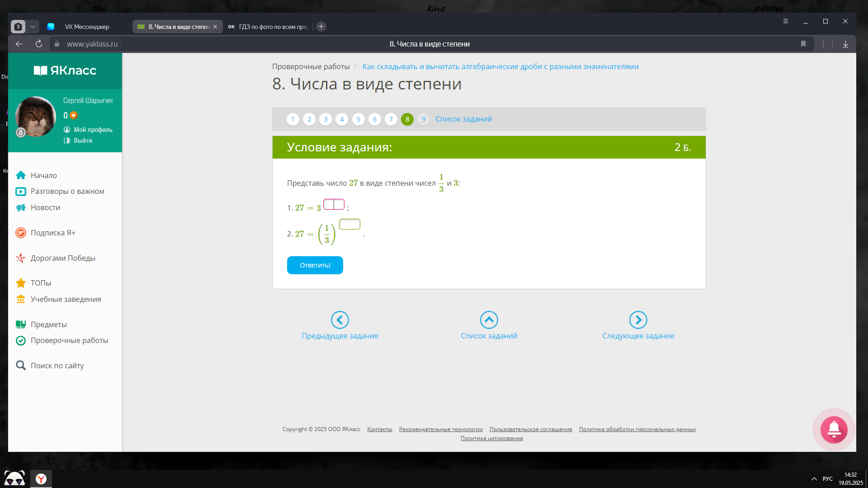This screenshot has width=868, height=488.
Task: Show hidden system tray icons
Action: pos(814,479)
